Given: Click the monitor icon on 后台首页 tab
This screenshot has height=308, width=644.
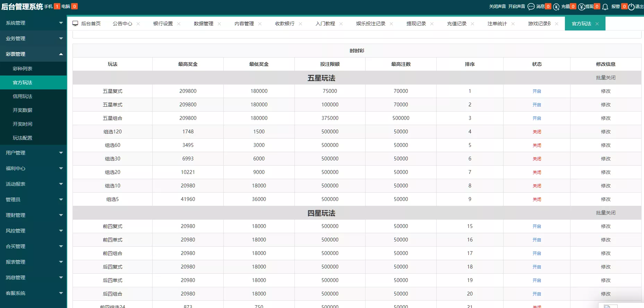Looking at the screenshot, I should (x=75, y=24).
